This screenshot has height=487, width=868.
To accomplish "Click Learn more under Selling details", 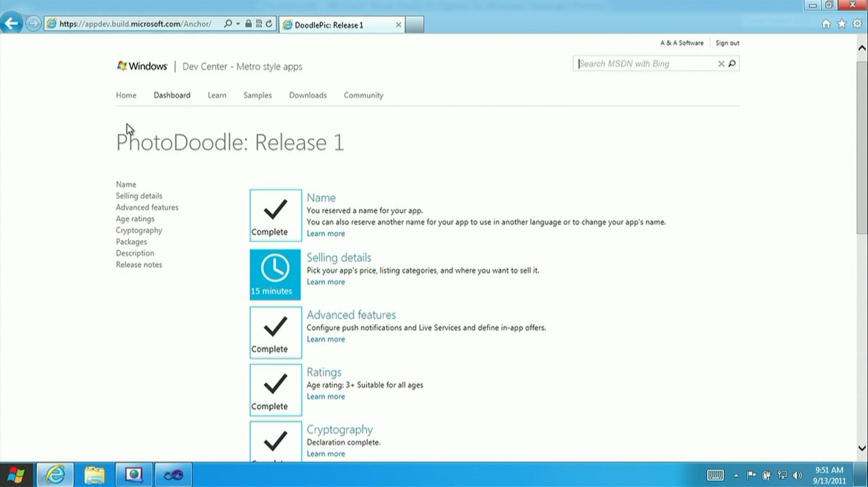I will pyautogui.click(x=326, y=282).
